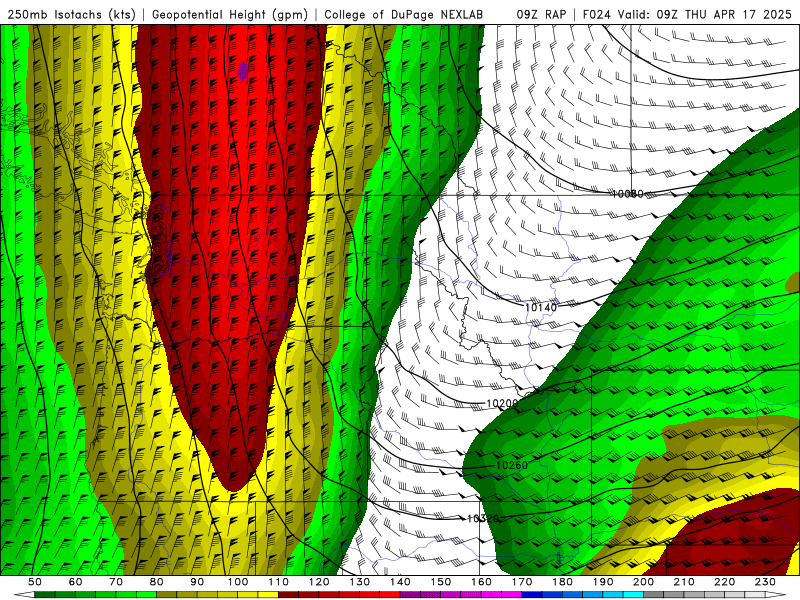Select the 210 scale value

click(684, 582)
